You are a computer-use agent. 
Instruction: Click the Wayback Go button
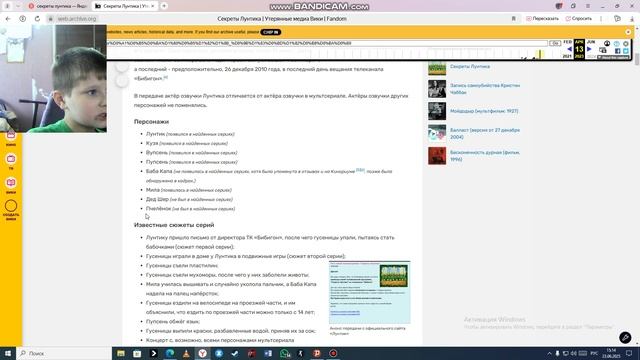[x=555, y=43]
